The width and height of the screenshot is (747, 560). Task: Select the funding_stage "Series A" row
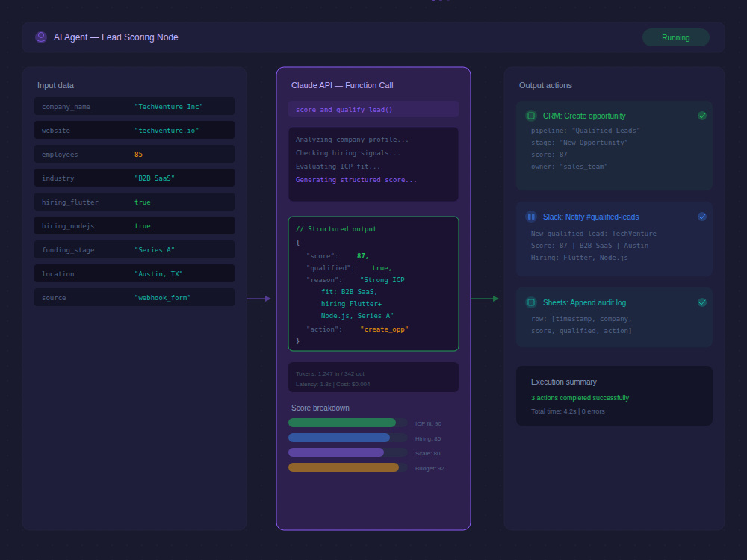[x=134, y=249]
